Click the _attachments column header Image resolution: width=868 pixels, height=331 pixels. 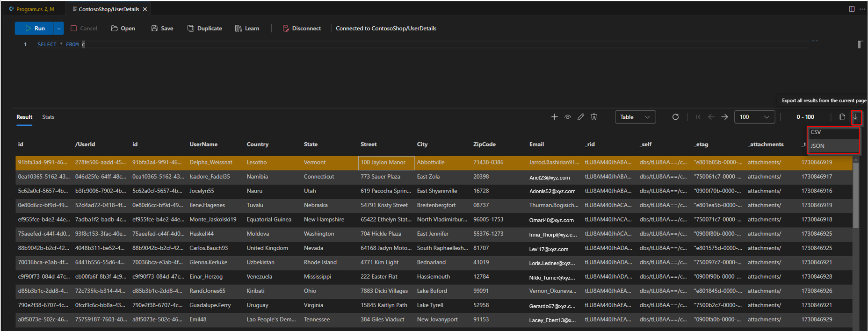pyautogui.click(x=766, y=144)
